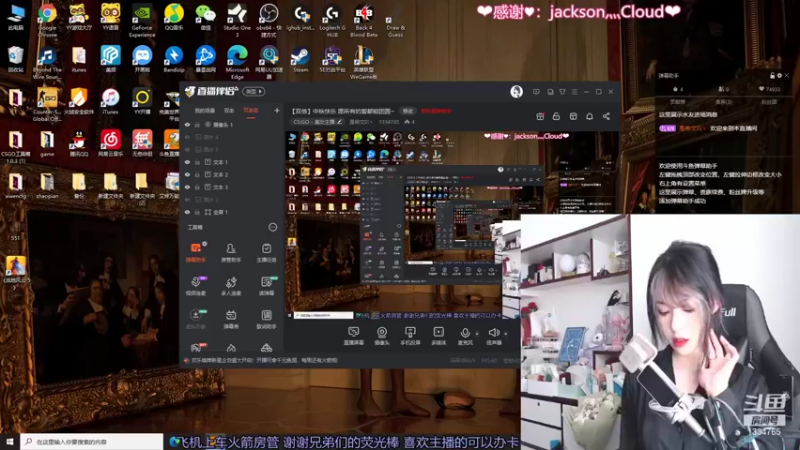Select the 图片 3 source row
The image size is (800, 450).
pos(232,149)
